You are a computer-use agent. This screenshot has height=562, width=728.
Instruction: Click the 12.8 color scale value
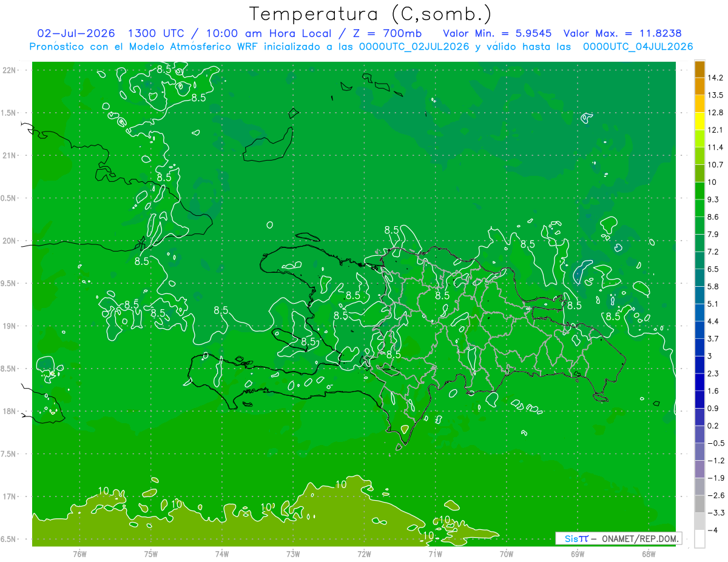pyautogui.click(x=715, y=113)
